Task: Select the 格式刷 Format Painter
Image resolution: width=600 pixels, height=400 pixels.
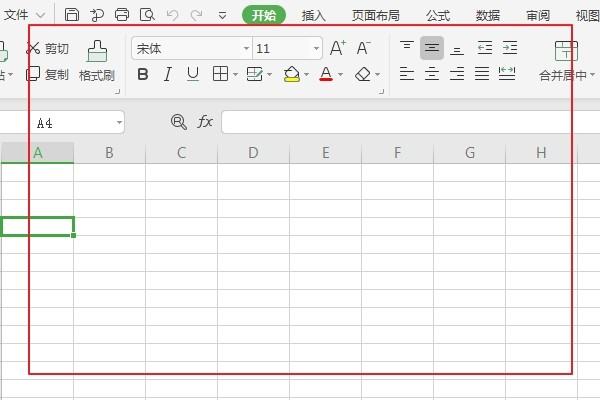Action: [97, 61]
